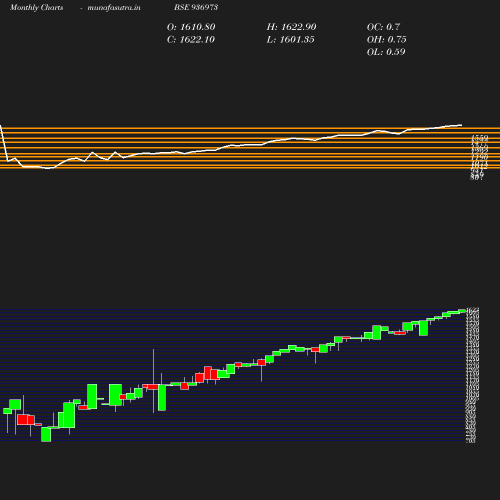Click the open value 'O: 1610.80'

[191, 27]
